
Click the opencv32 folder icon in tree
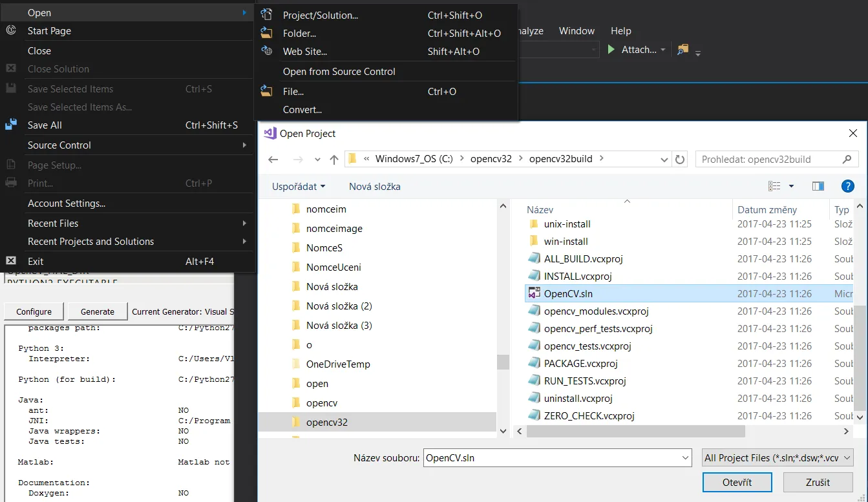[x=296, y=422]
